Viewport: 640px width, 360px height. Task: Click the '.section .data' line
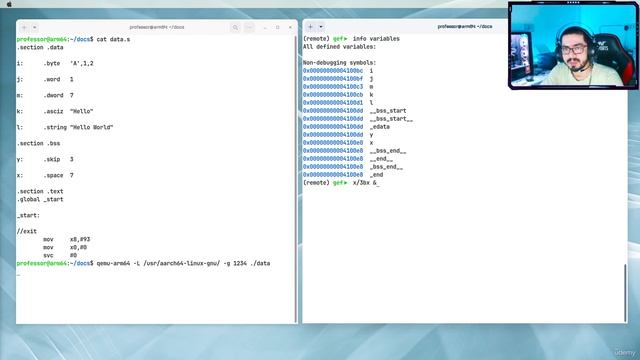coord(40,47)
